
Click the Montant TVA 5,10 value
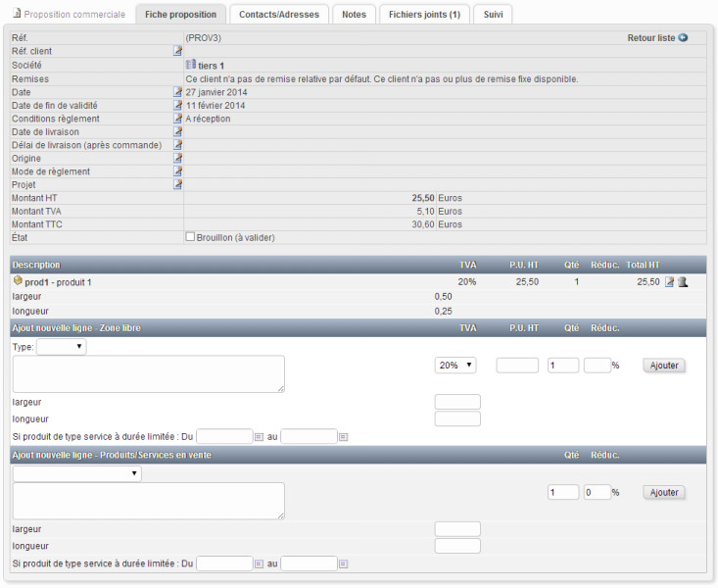[425, 212]
